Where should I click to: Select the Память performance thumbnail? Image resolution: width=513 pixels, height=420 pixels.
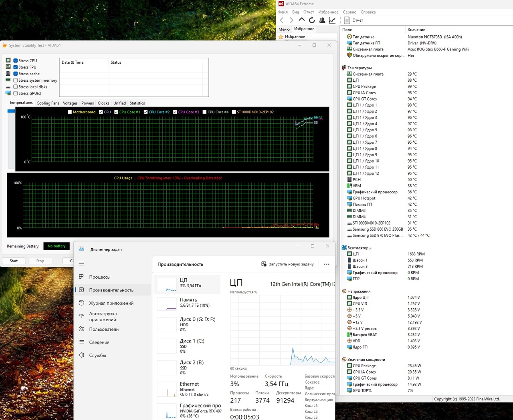187,303
